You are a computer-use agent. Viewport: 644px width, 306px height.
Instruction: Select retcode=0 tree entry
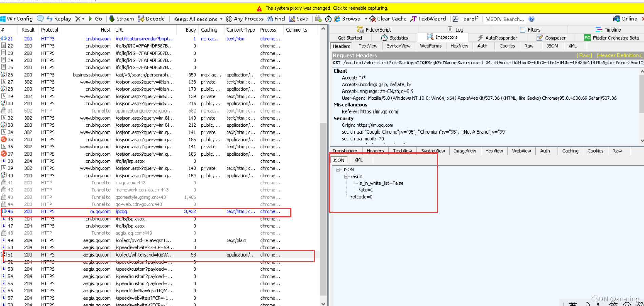pos(362,197)
